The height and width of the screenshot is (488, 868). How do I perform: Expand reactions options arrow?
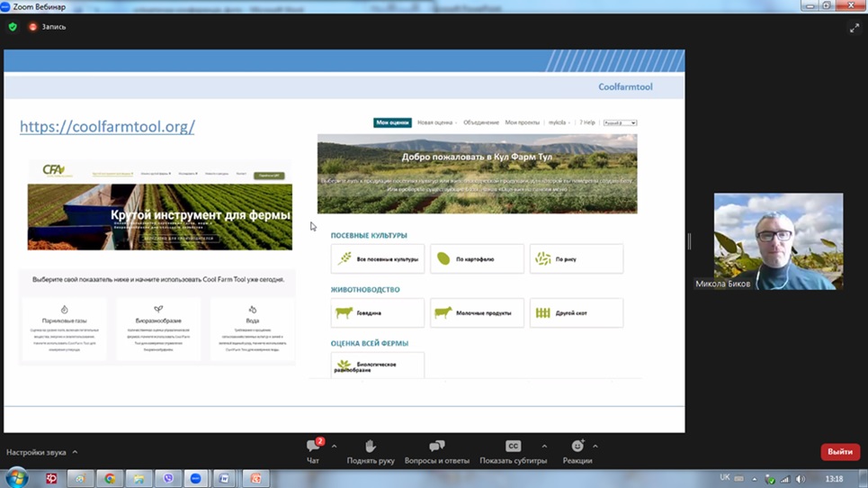[x=595, y=446]
